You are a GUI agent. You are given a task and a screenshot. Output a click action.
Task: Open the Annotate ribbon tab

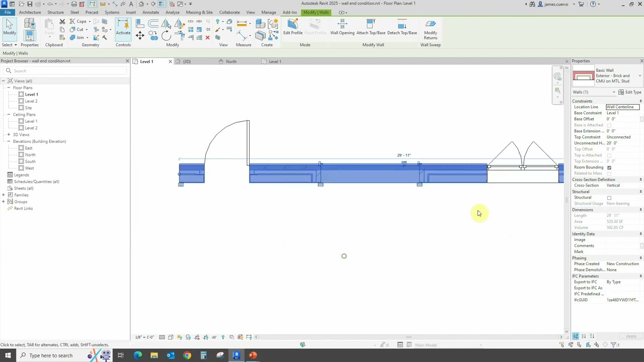(150, 12)
